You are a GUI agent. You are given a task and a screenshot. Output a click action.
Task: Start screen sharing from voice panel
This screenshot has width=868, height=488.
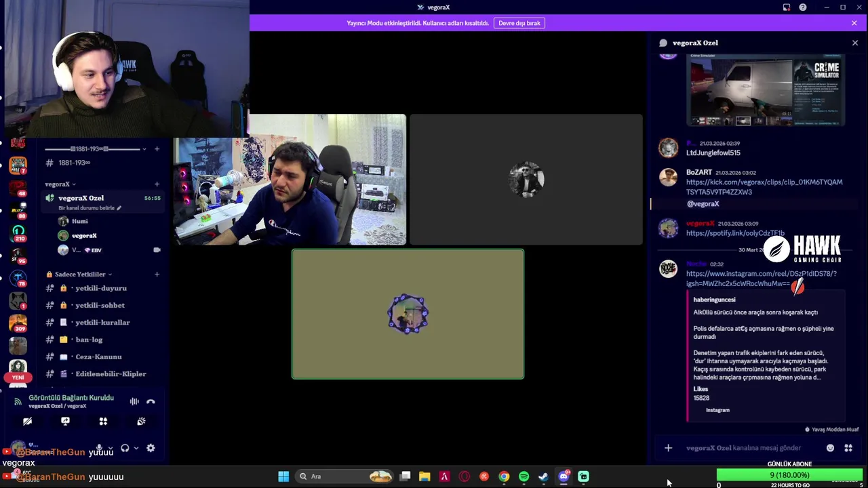[65, 421]
